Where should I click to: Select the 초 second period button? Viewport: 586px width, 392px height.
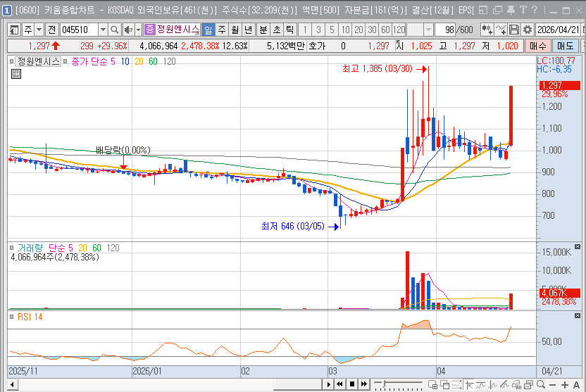[x=277, y=30]
